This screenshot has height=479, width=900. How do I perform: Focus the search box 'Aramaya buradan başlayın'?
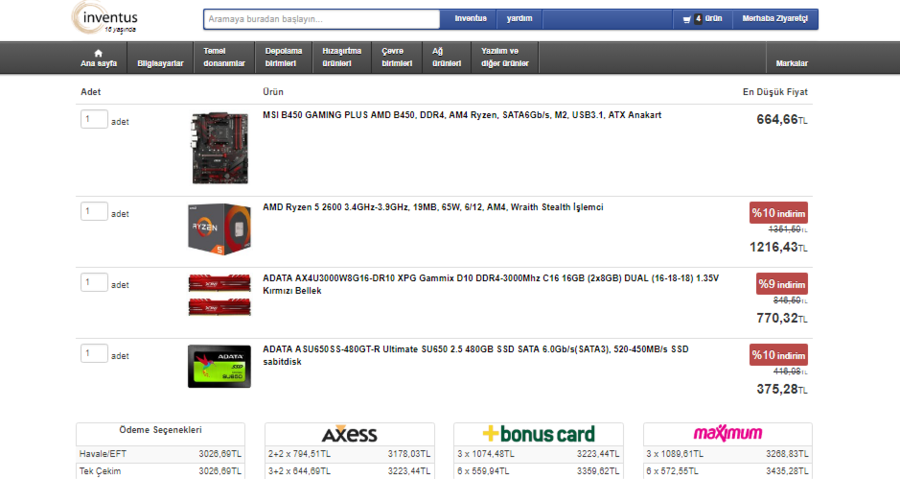point(321,19)
